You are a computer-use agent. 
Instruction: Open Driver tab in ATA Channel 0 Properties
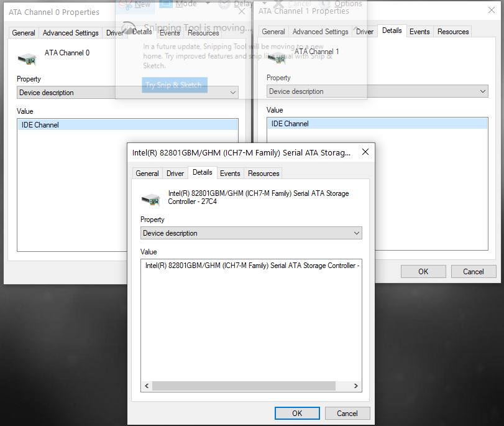pos(115,33)
